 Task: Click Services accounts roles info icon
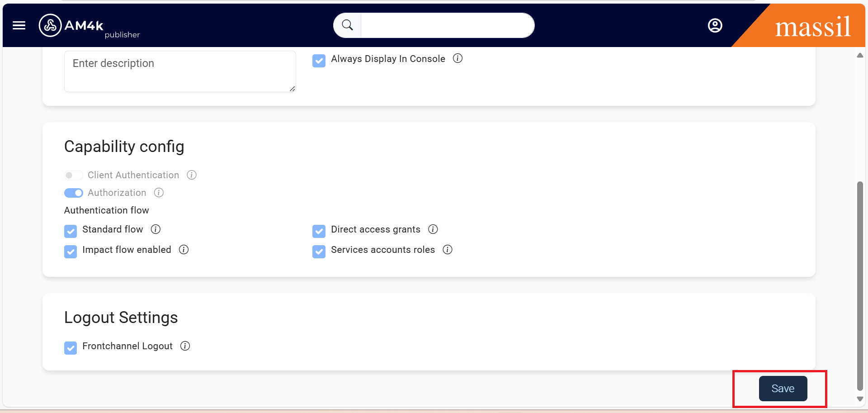click(x=447, y=250)
